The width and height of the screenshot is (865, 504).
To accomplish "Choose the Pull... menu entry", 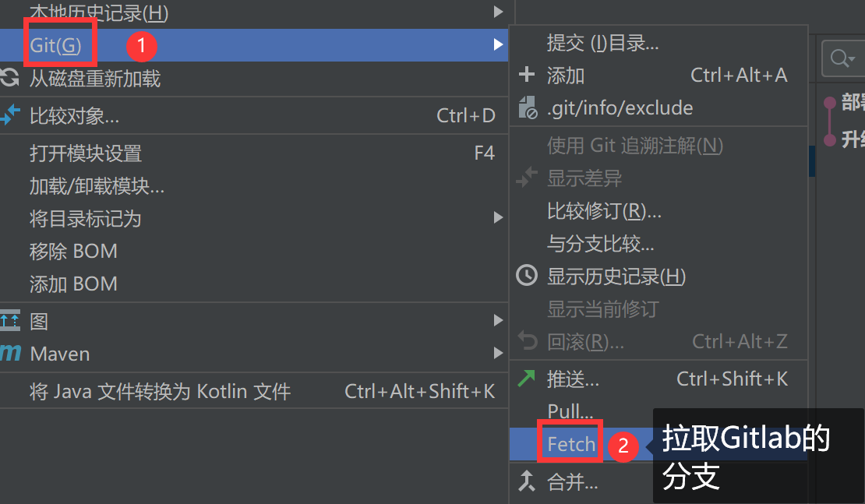I will (570, 411).
